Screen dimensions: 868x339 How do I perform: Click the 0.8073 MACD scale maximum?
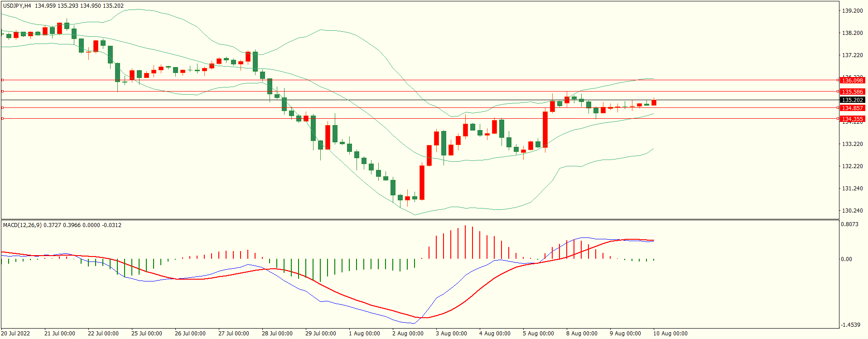pyautogui.click(x=849, y=224)
